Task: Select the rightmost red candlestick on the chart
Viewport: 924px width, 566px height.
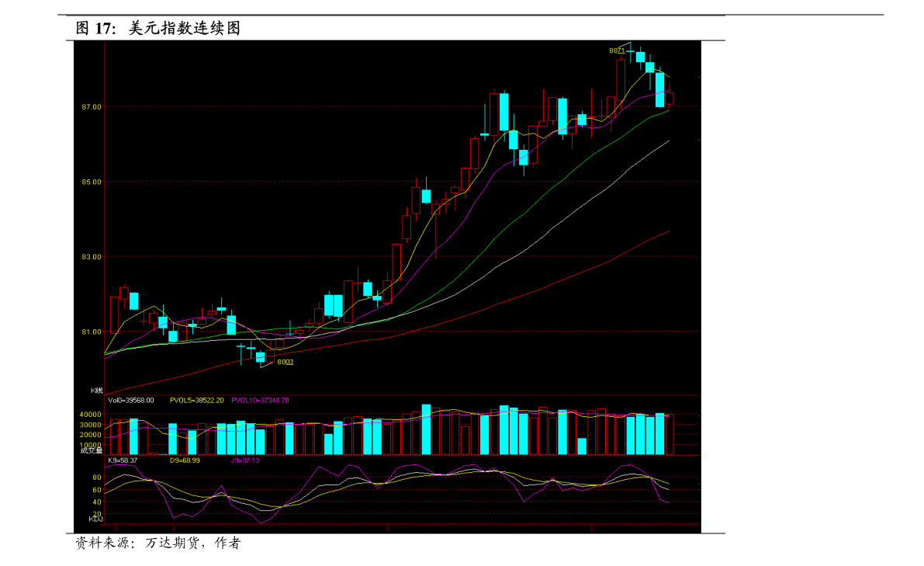Action: (670, 99)
